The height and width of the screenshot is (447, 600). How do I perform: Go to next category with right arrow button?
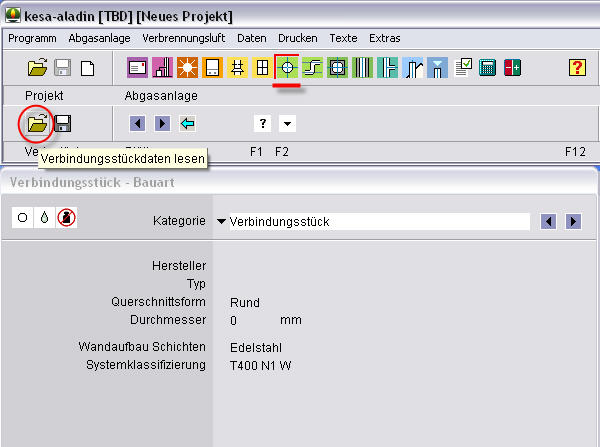coord(573,221)
